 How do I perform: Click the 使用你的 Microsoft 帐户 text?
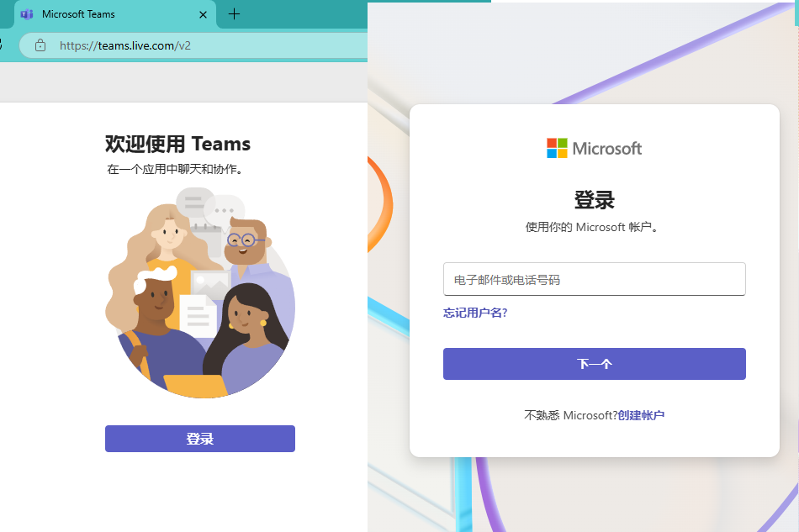click(593, 227)
